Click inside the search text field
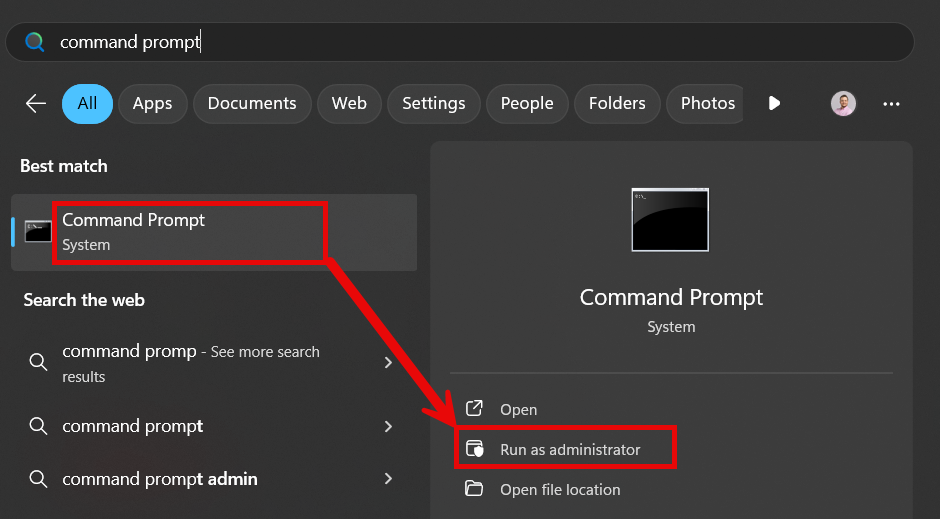Screen dimensions: 940x519 tap(459, 42)
